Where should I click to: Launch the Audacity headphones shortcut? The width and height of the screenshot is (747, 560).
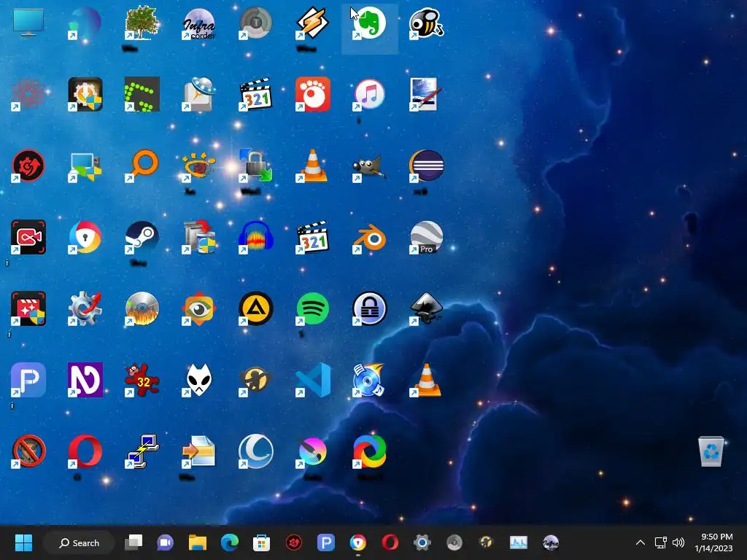coord(255,237)
